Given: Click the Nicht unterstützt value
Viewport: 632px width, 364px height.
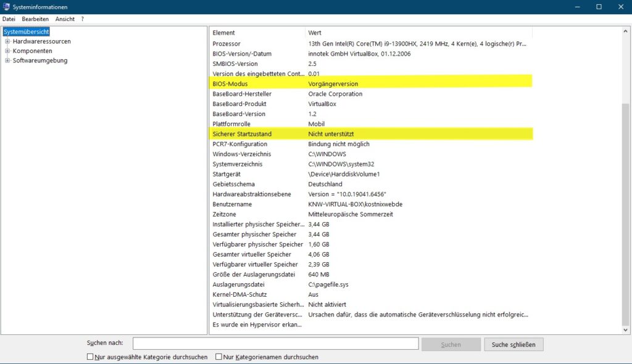Looking at the screenshot, I should 331,134.
